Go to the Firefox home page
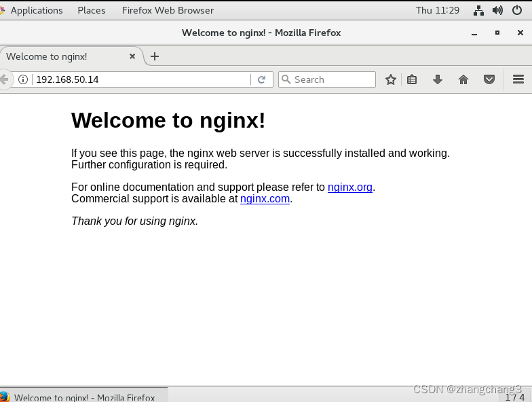Image resolution: width=532 pixels, height=402 pixels. pos(463,79)
